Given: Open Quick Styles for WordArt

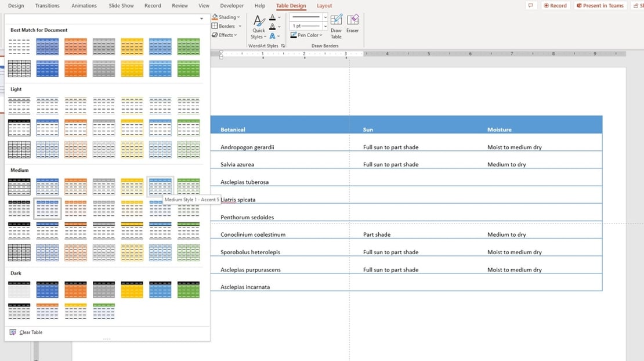Looking at the screenshot, I should 258,27.
